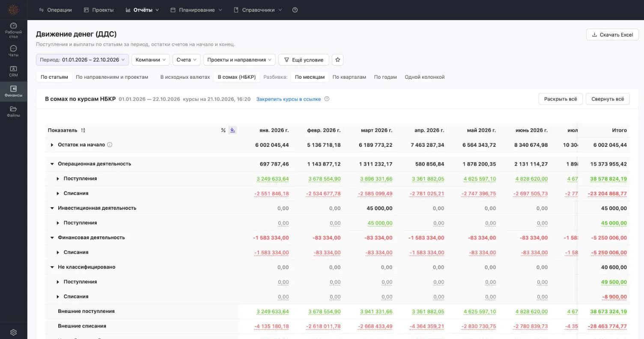Open the Справочники menu
The image size is (644, 339).
258,10
